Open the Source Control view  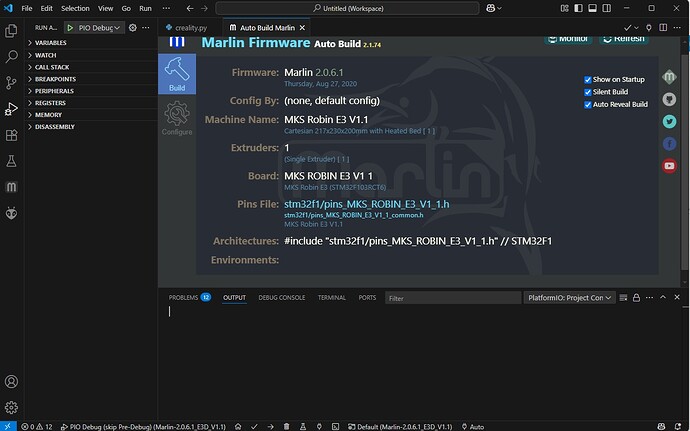[11, 82]
